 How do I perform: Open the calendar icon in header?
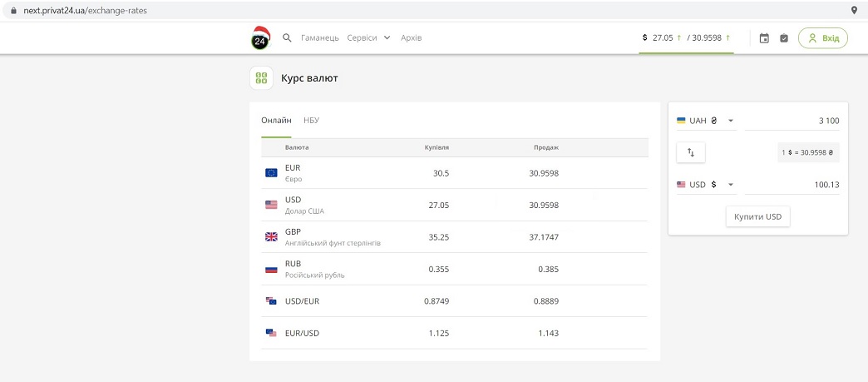[x=764, y=38]
